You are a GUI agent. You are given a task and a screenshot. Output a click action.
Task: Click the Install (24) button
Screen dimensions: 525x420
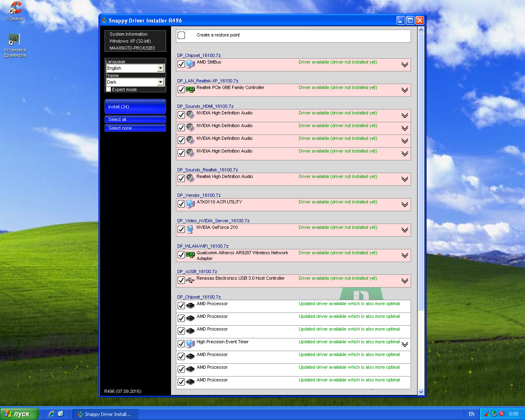[135, 107]
